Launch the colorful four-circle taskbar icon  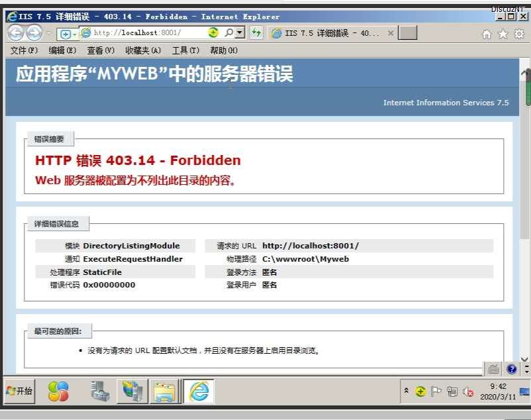[x=58, y=392]
